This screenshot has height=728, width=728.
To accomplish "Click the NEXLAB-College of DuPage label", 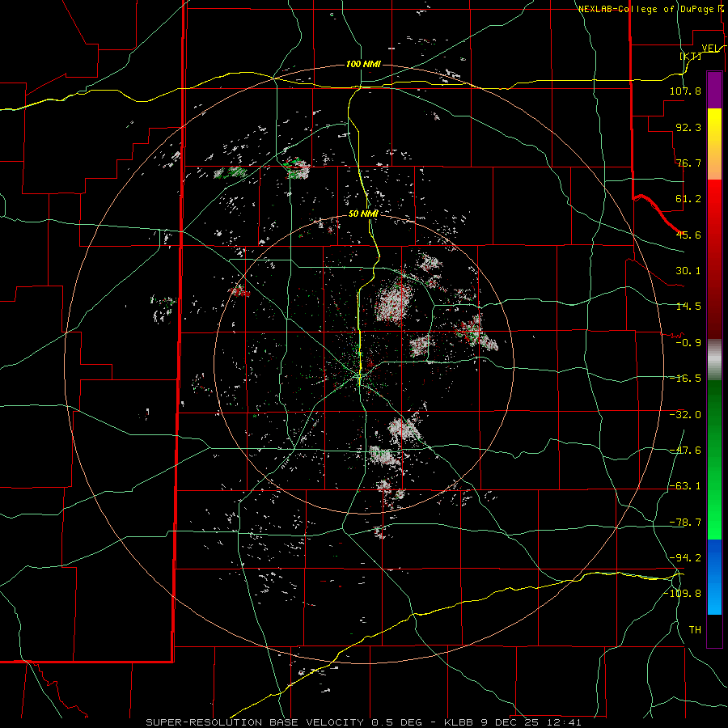I will 646,9.
